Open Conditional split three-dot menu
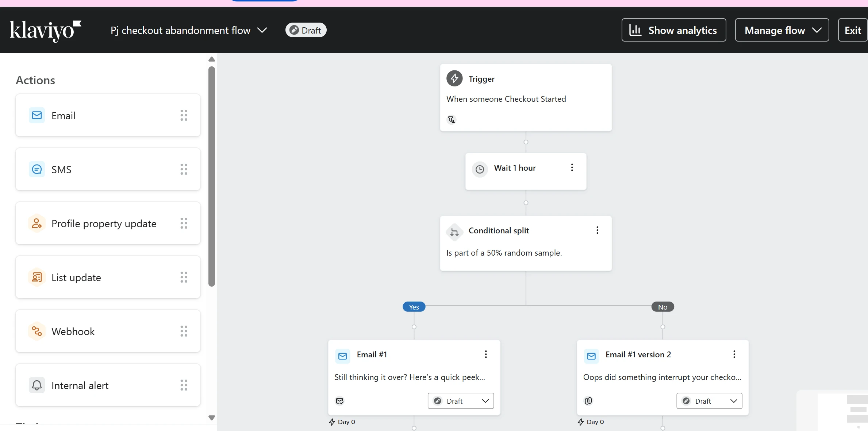 tap(597, 230)
